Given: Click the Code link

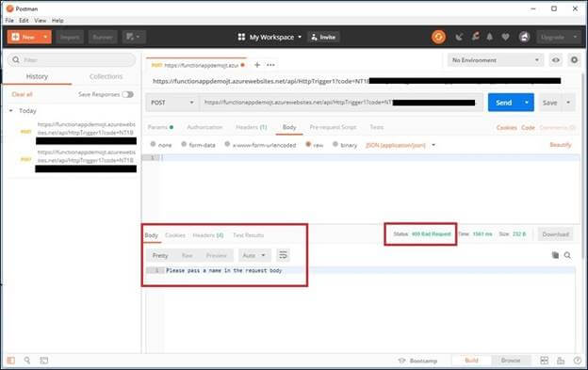Looking at the screenshot, I should 528,128.
